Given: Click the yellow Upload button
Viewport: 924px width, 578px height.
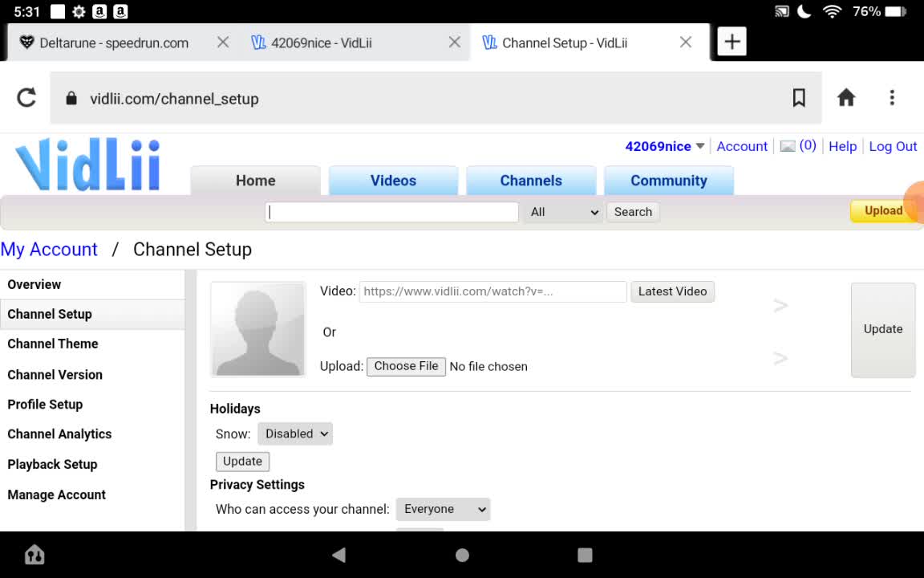Looking at the screenshot, I should [x=883, y=210].
